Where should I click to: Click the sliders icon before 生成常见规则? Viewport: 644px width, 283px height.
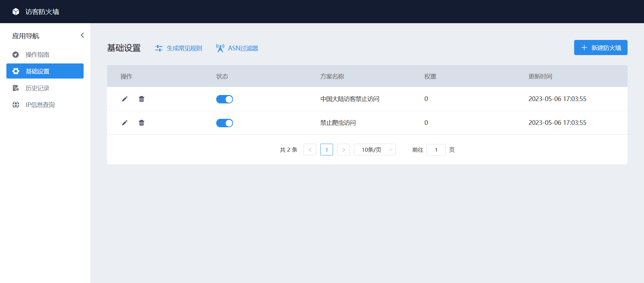click(x=159, y=48)
